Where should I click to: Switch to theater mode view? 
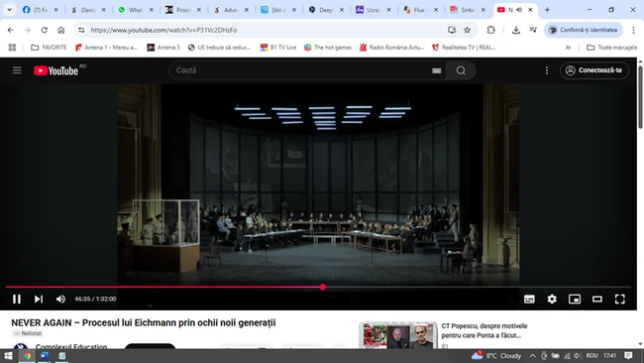click(596, 299)
